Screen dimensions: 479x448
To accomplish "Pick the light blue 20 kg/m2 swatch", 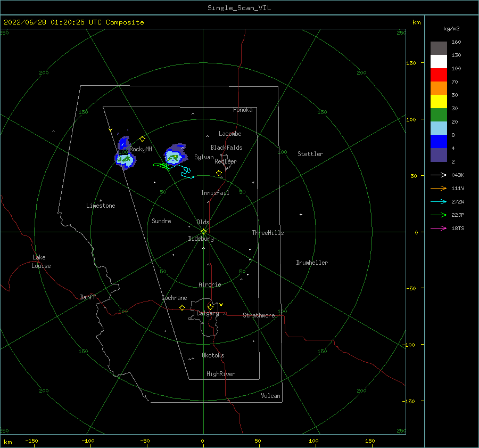I will point(439,128).
